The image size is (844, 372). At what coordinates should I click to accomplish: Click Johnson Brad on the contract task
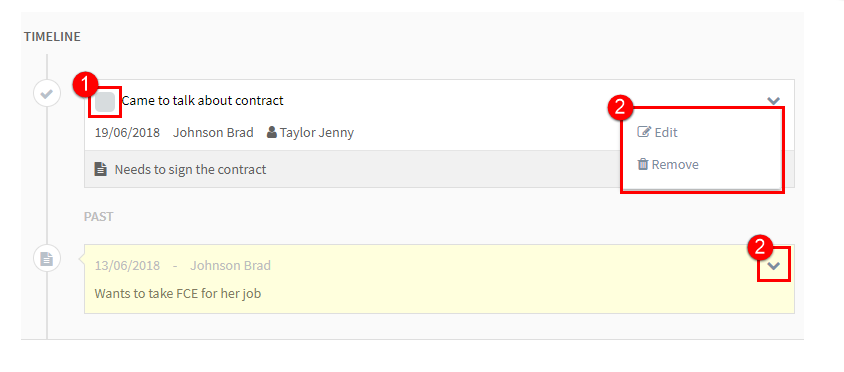(213, 132)
